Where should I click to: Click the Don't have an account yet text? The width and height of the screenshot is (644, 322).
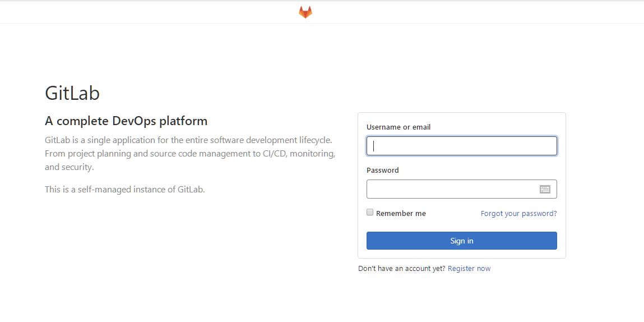click(401, 269)
